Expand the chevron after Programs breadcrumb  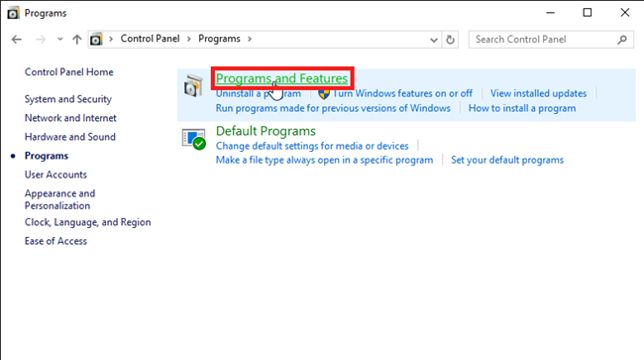coord(250,39)
